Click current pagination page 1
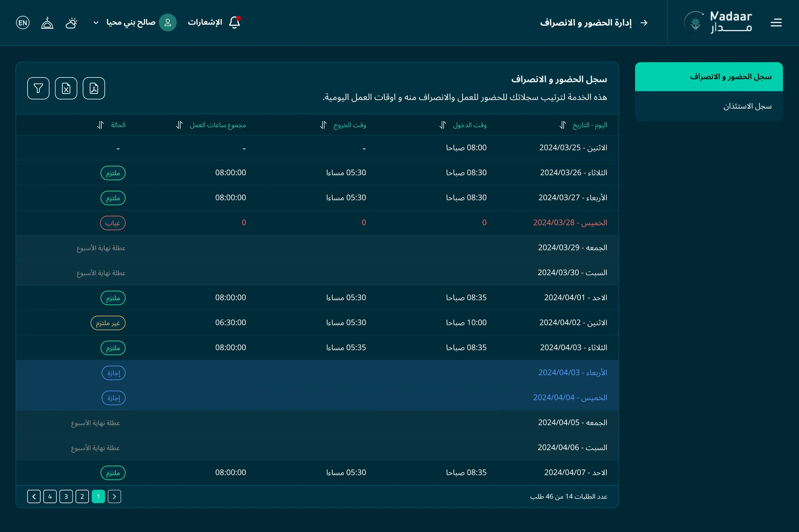Viewport: 799px width, 532px height. tap(98, 496)
